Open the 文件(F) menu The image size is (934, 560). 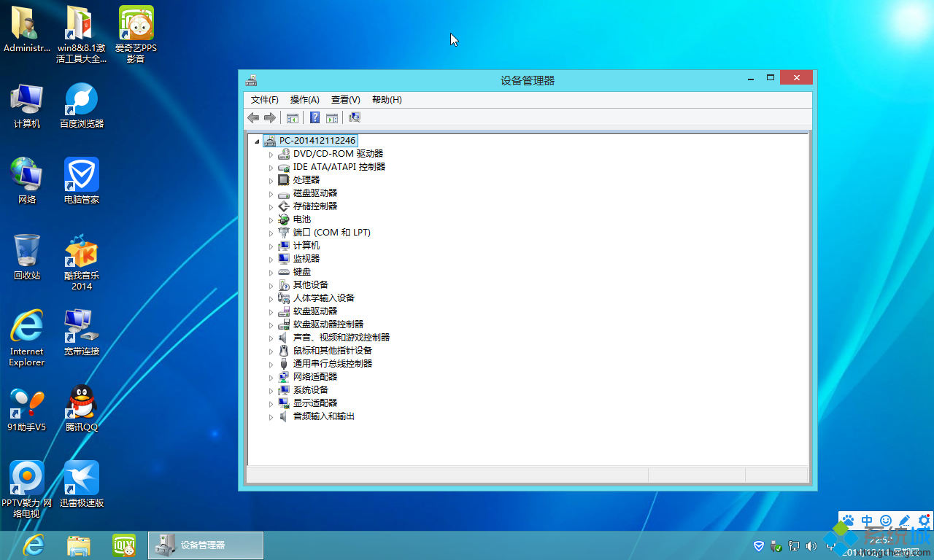[265, 100]
